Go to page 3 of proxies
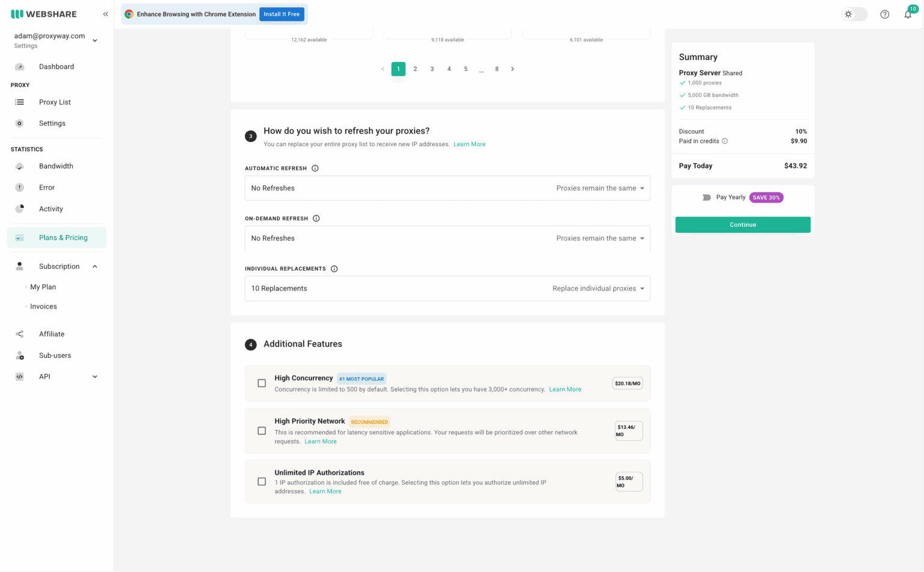 click(432, 69)
